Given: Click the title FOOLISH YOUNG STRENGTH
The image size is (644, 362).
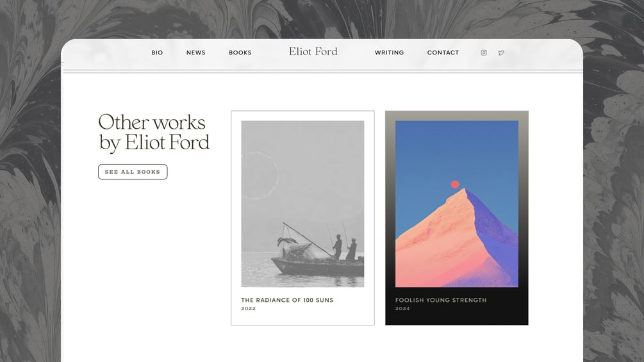Looking at the screenshot, I should click(441, 300).
